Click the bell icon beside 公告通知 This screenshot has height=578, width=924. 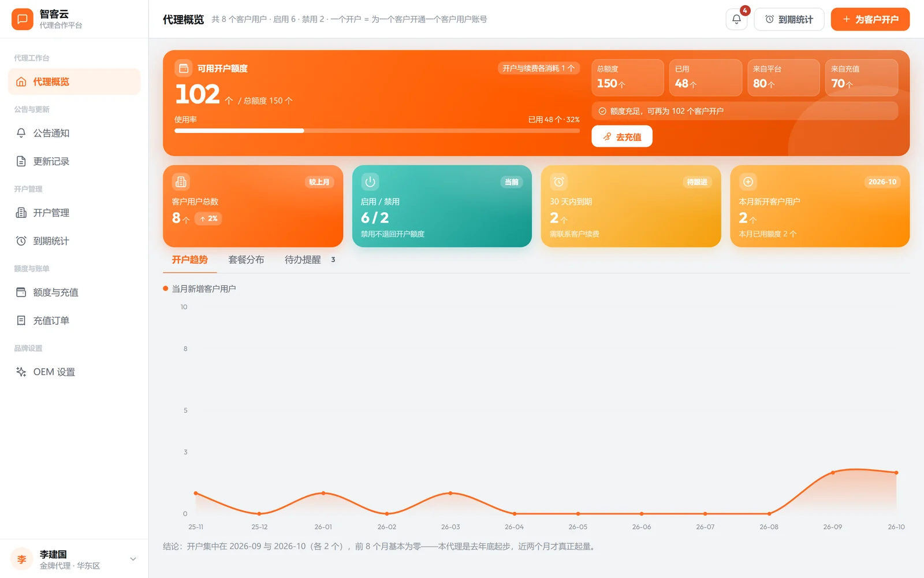click(x=21, y=133)
